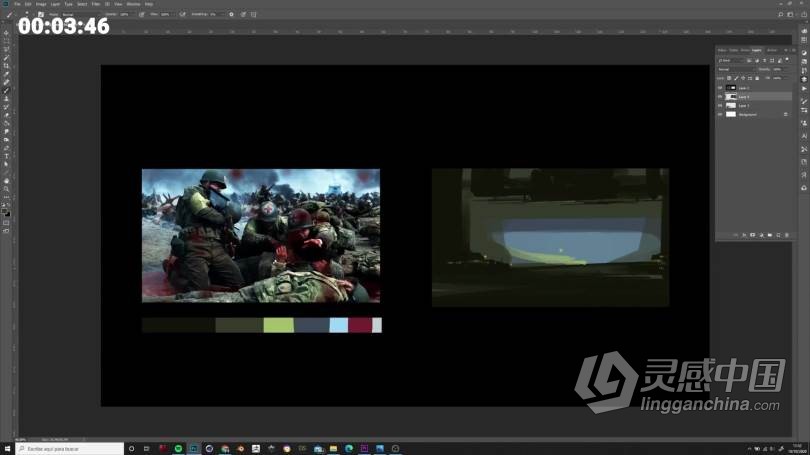Select the Brush tool in the toolbar
Screen dimensions: 810x455
click(6, 90)
